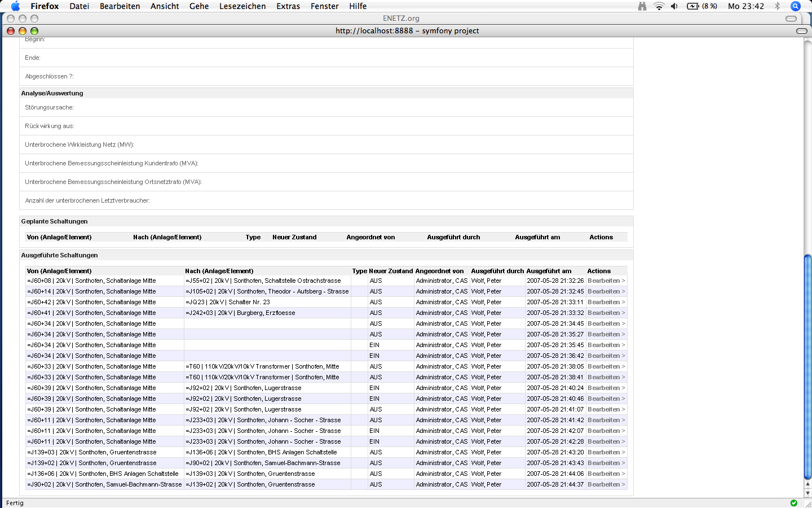Open Spotlight search magnifier
Screen dimensions: 812x508
[x=796, y=6]
